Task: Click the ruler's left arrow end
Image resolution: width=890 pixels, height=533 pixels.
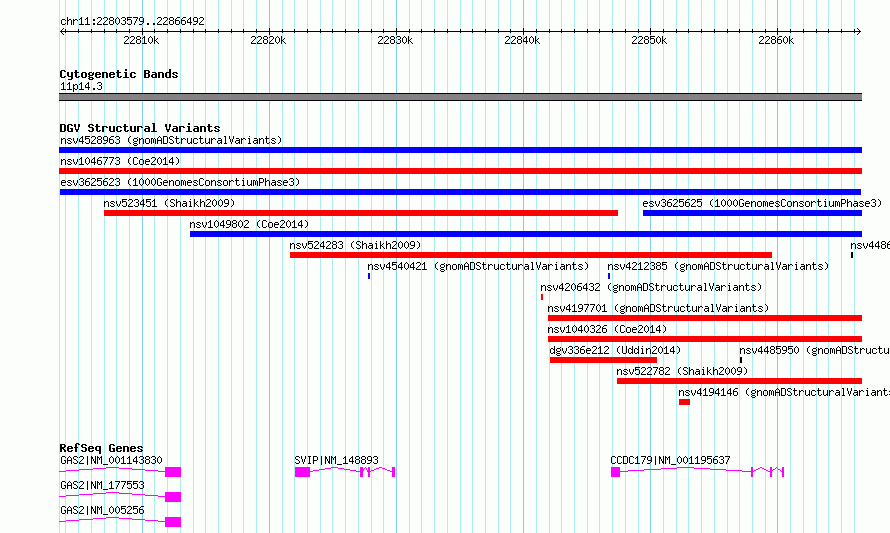Action: pyautogui.click(x=62, y=31)
